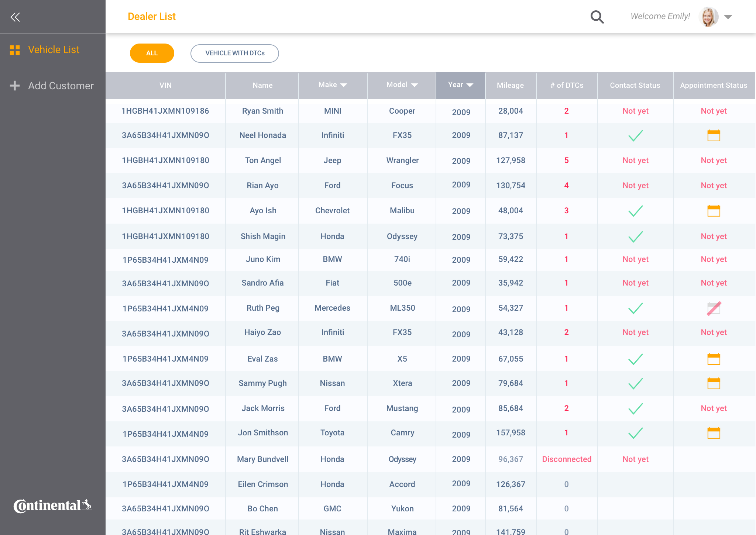Open the Model column filter dropdown
Image resolution: width=756 pixels, height=535 pixels.
click(x=414, y=85)
